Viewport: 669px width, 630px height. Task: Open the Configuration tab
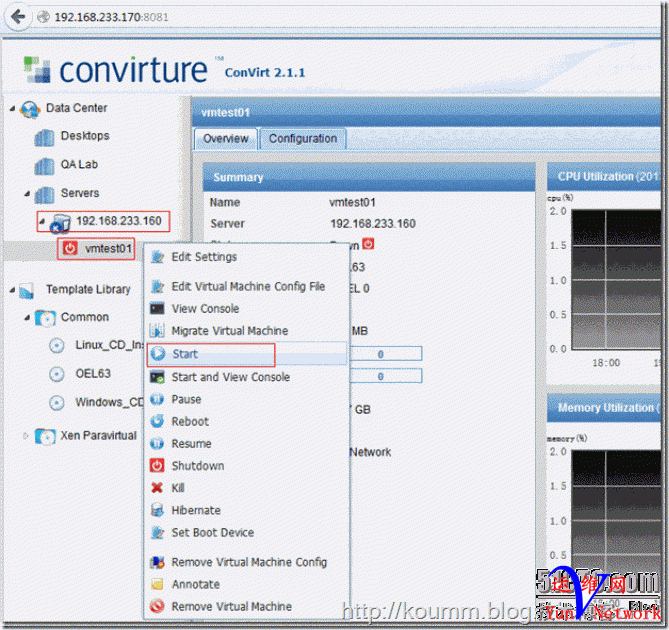click(x=303, y=139)
